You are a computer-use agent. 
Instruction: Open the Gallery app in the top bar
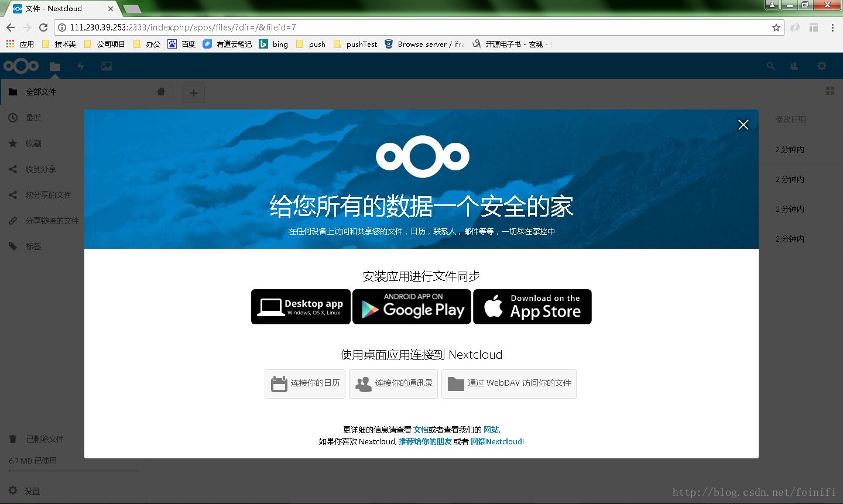point(106,66)
